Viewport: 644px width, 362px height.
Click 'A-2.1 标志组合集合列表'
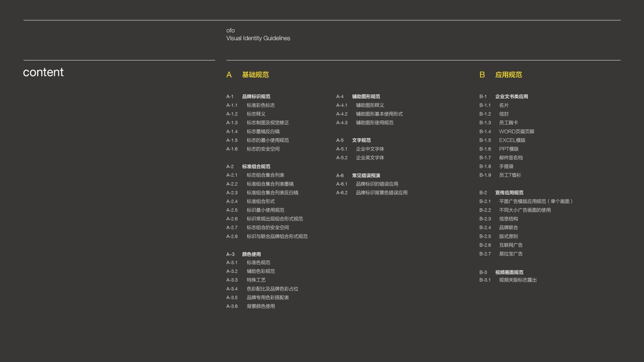(255, 175)
